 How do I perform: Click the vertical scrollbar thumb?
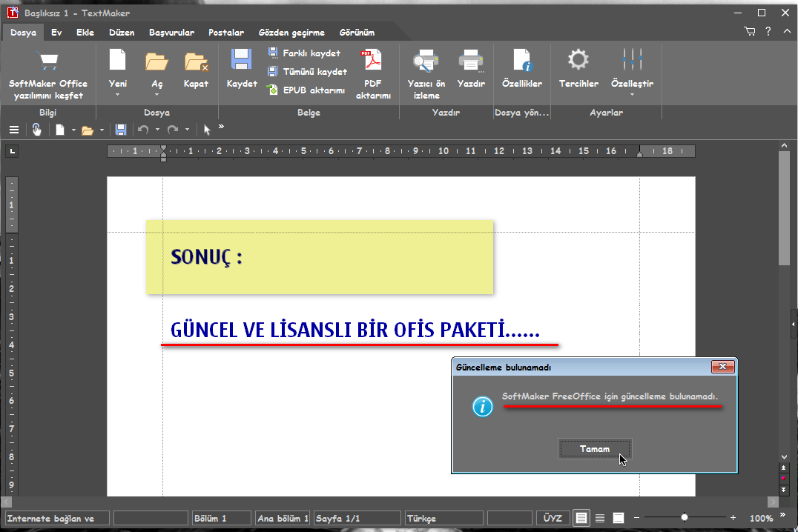(x=784, y=207)
